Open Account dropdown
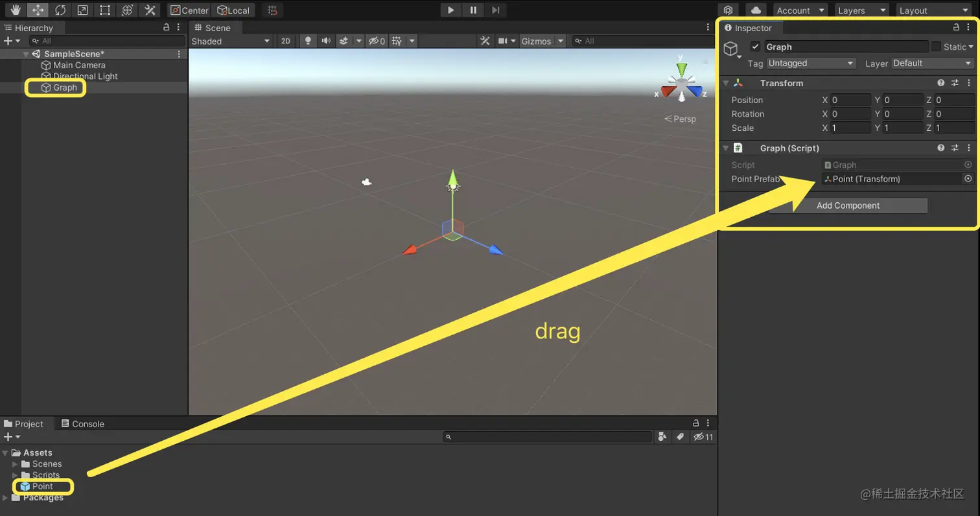980x516 pixels. (800, 10)
